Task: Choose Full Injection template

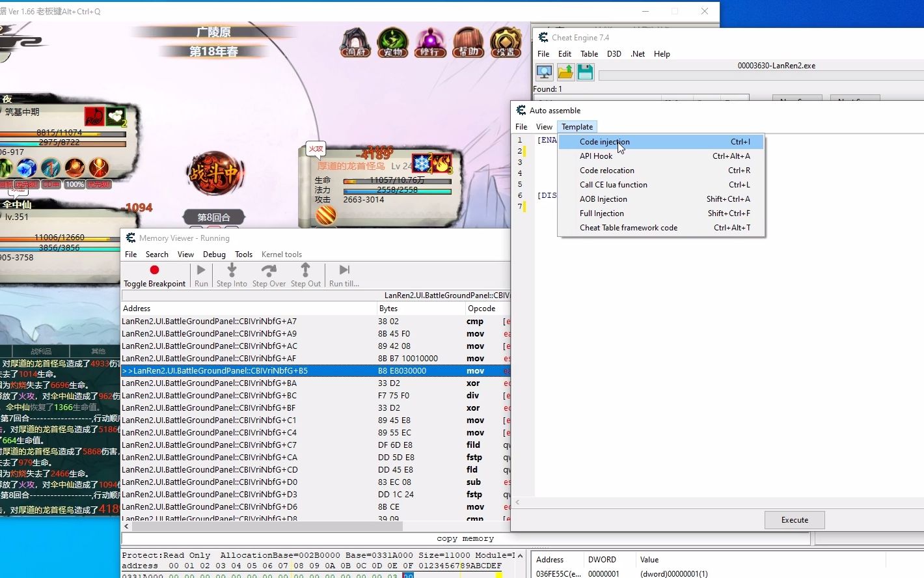Action: pos(661,213)
